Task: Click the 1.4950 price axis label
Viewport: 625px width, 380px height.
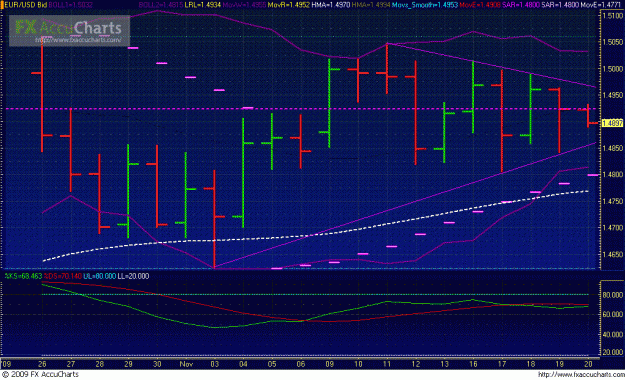Action: point(613,95)
